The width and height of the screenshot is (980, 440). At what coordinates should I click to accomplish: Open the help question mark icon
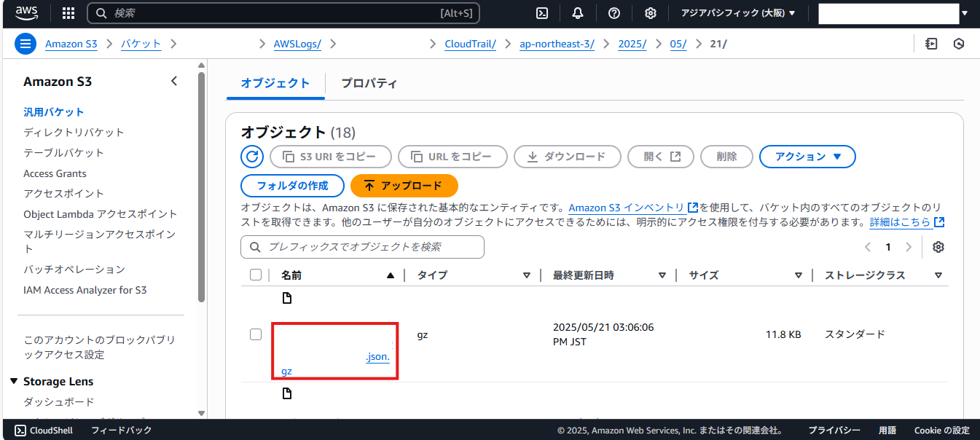click(614, 13)
